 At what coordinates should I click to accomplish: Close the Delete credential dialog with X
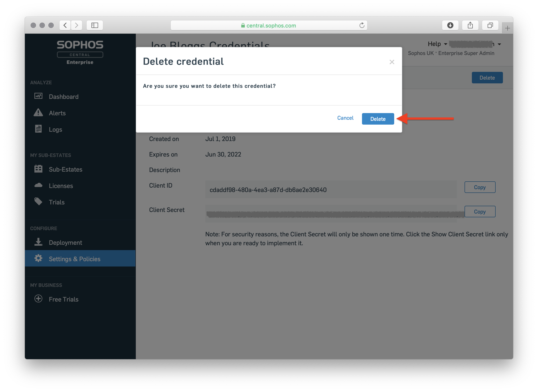click(392, 62)
